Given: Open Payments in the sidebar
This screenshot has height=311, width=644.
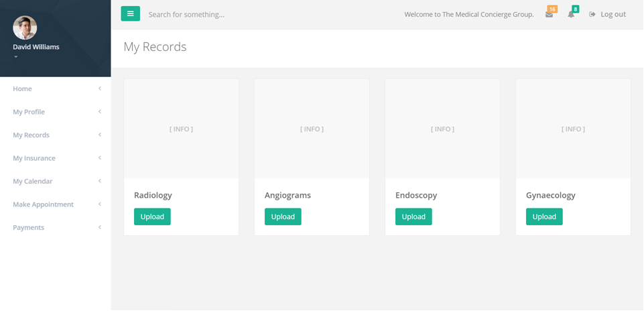Looking at the screenshot, I should pos(28,227).
